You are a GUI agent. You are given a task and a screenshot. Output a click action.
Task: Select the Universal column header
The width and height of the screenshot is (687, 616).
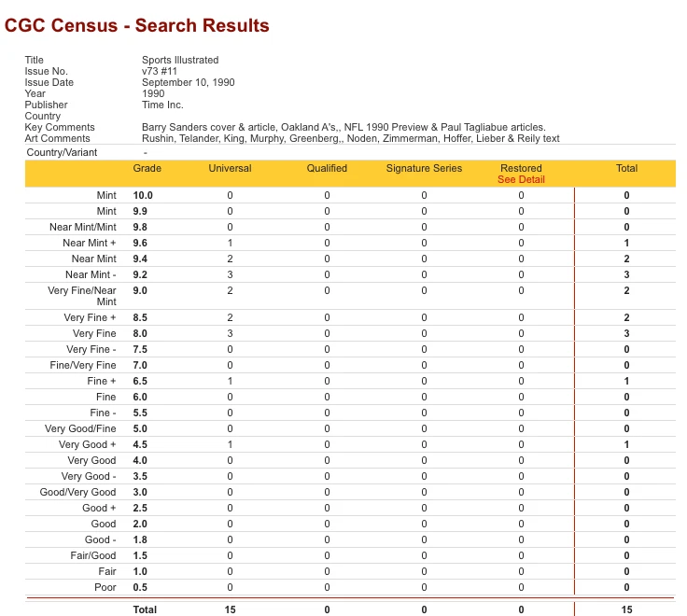tap(230, 168)
